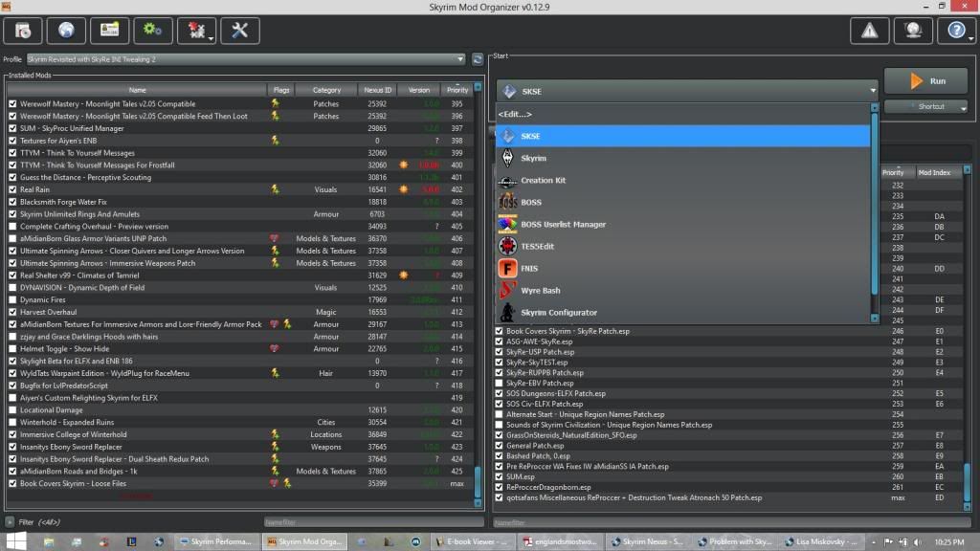The width and height of the screenshot is (980, 551).
Task: Show problems via the warning triangle icon
Action: tap(869, 31)
